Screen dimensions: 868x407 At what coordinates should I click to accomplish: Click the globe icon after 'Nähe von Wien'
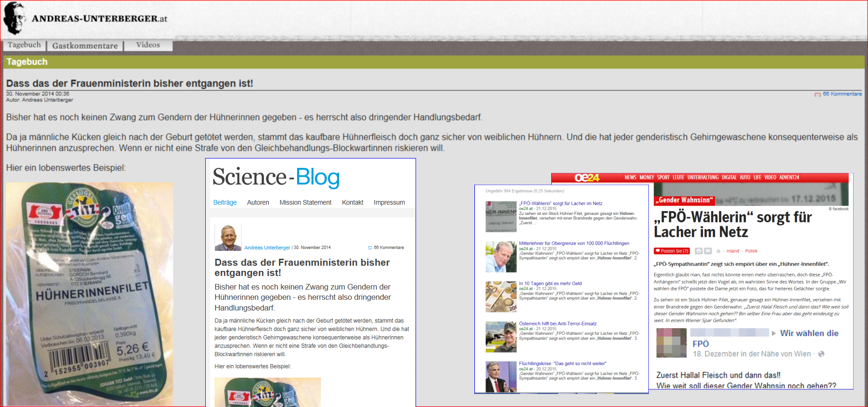(821, 354)
